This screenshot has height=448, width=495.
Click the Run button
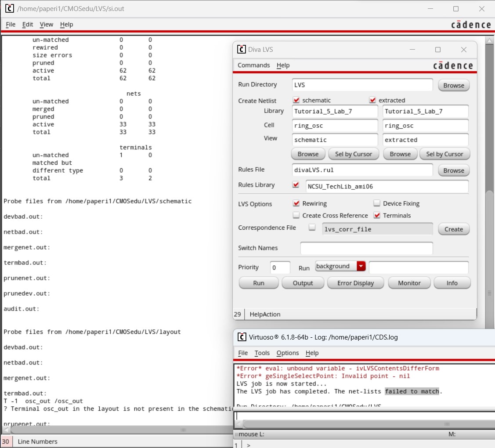coord(259,283)
